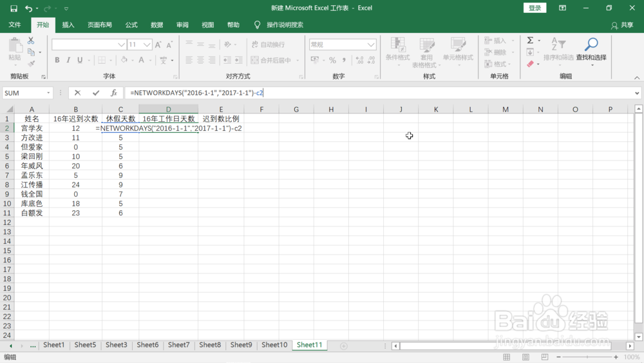
Task: Click Tell Me search box
Action: tap(285, 25)
